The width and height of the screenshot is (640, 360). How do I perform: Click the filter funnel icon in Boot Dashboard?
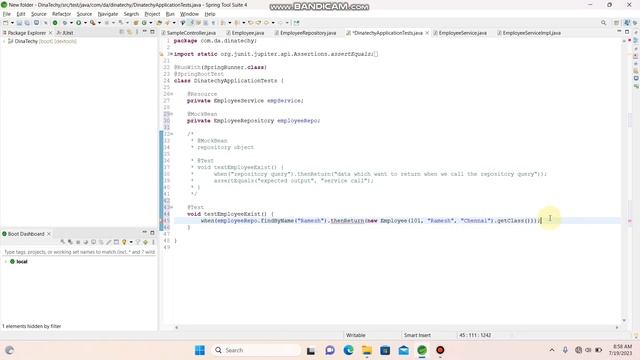[138, 242]
